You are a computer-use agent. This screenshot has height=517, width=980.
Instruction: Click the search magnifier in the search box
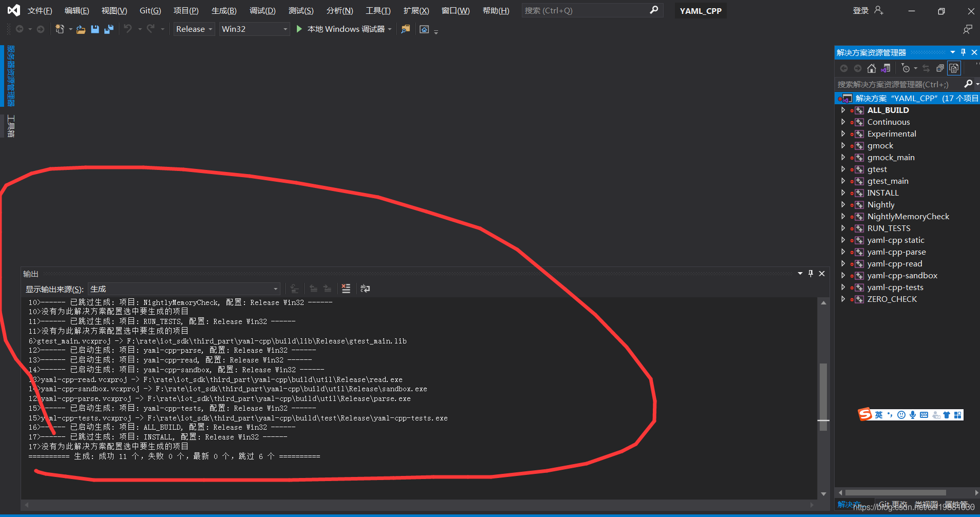coord(654,10)
